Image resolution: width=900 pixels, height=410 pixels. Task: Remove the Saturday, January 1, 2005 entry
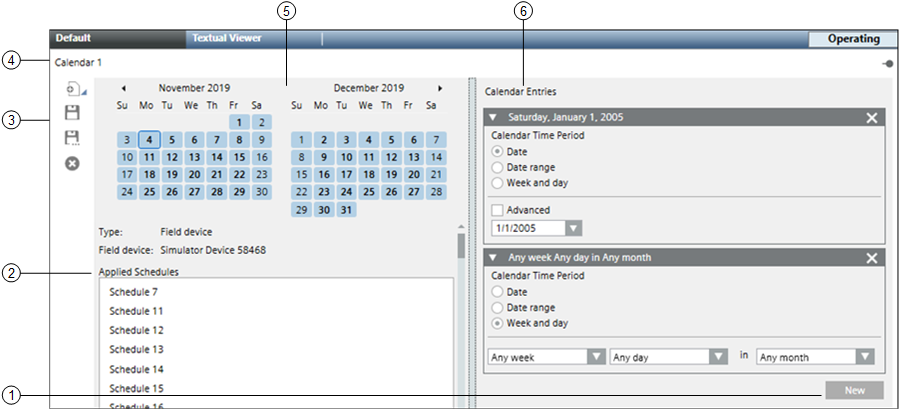tap(872, 117)
